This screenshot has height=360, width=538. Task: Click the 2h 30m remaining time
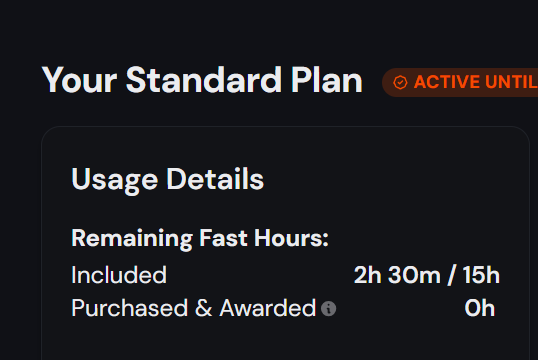pyautogui.click(x=397, y=275)
